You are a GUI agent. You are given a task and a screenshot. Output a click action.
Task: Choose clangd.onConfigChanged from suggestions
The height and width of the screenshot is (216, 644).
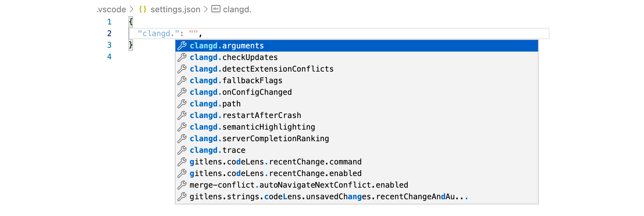tap(357, 92)
